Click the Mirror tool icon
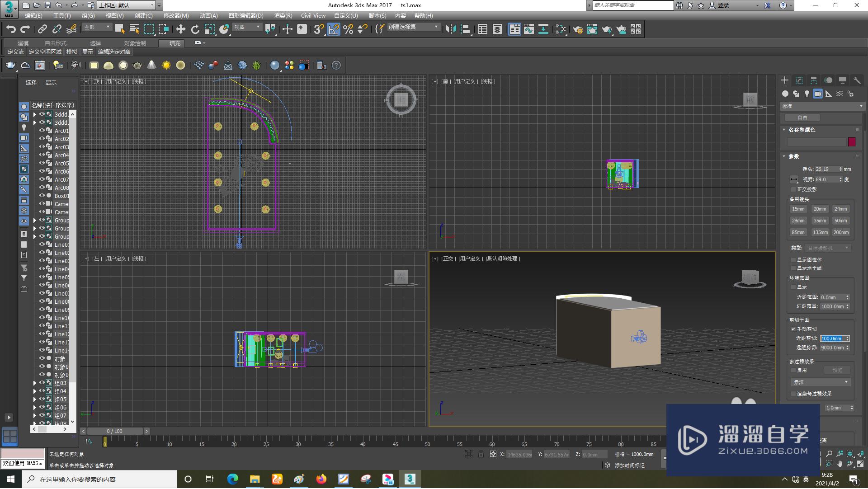 pyautogui.click(x=451, y=29)
